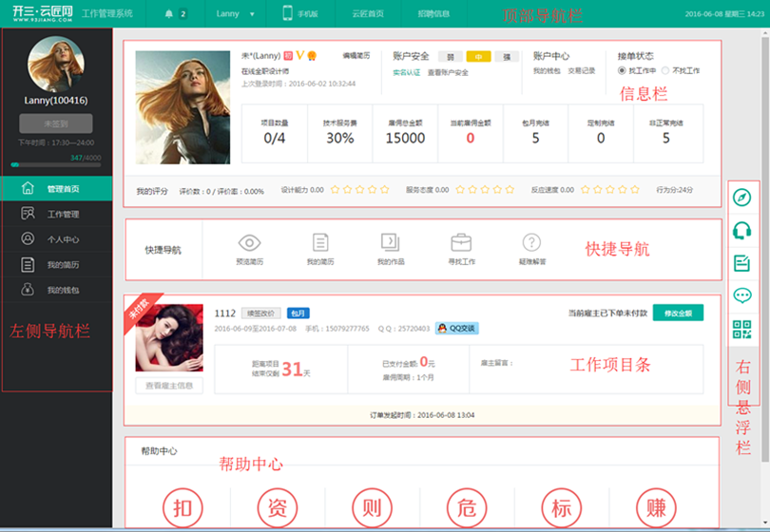Open the notification bell in top bar
Image resolution: width=770 pixels, height=532 pixels.
169,13
